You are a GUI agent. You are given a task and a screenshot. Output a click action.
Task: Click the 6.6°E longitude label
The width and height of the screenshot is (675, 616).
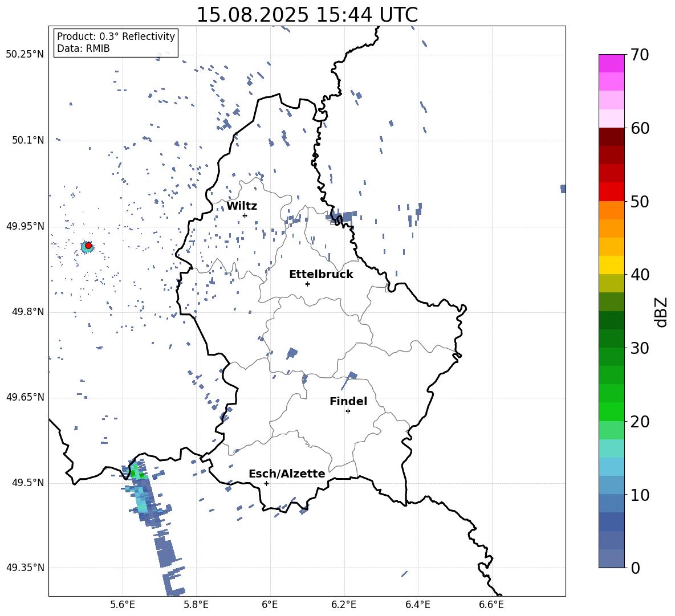coord(491,605)
